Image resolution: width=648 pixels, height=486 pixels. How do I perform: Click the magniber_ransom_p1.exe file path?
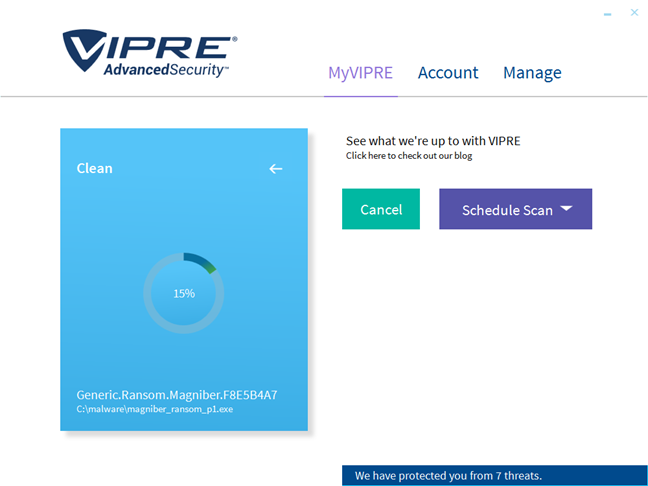[154, 410]
